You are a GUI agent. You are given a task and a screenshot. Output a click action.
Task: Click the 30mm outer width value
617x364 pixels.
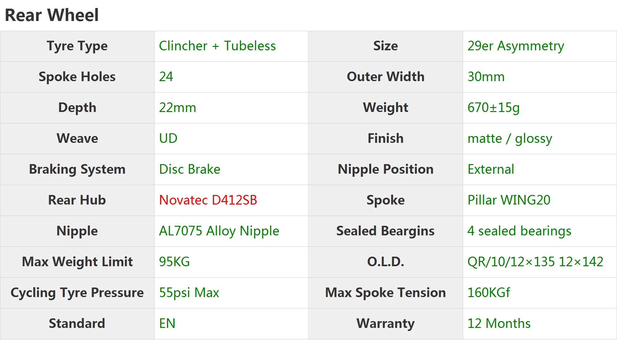[x=486, y=77]
